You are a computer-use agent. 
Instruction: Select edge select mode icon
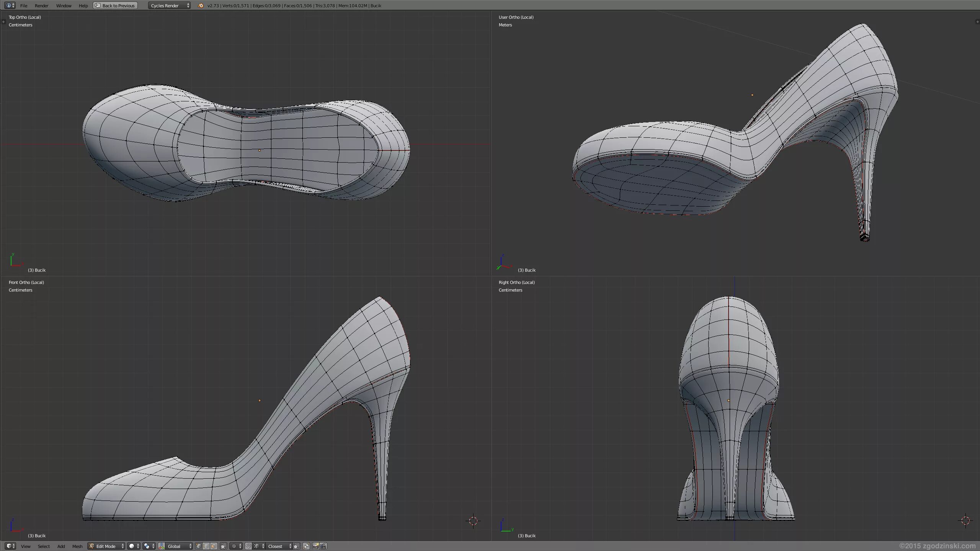(x=206, y=546)
